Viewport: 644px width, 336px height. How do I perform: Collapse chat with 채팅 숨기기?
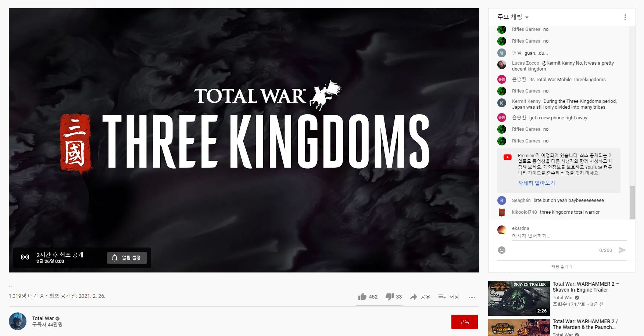[x=562, y=267]
